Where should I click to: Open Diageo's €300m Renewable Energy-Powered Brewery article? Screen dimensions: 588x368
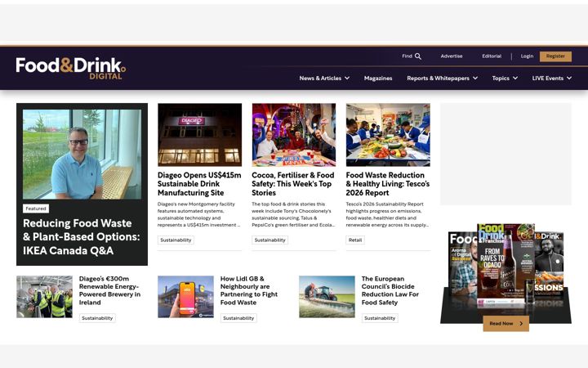(110, 290)
